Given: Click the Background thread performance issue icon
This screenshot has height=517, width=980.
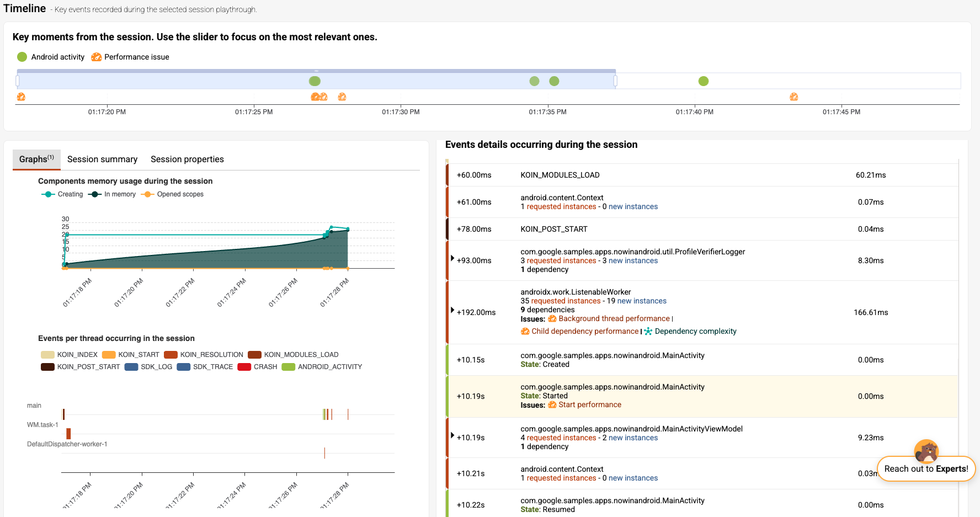Looking at the screenshot, I should [x=552, y=319].
